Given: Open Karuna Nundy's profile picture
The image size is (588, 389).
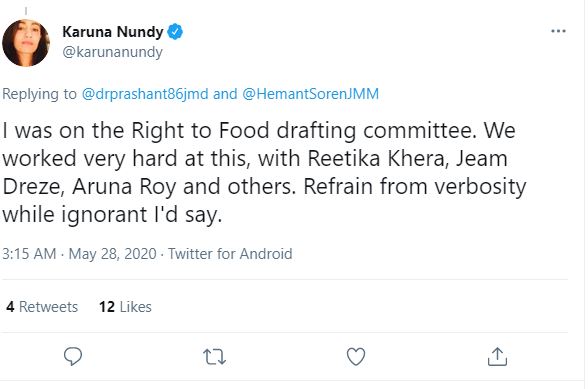Looking at the screenshot, I should tap(26, 43).
